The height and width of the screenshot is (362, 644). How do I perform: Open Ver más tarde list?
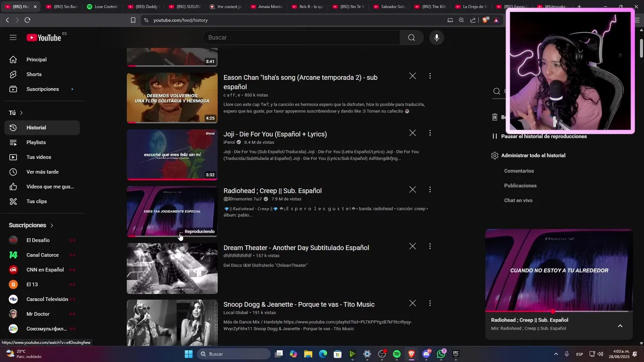tap(42, 172)
